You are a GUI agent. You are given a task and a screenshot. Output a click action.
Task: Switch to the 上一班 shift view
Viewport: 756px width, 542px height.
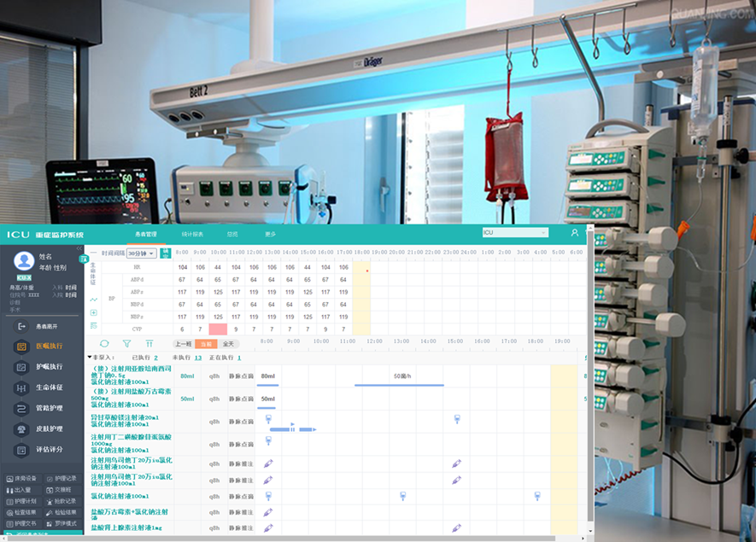184,344
